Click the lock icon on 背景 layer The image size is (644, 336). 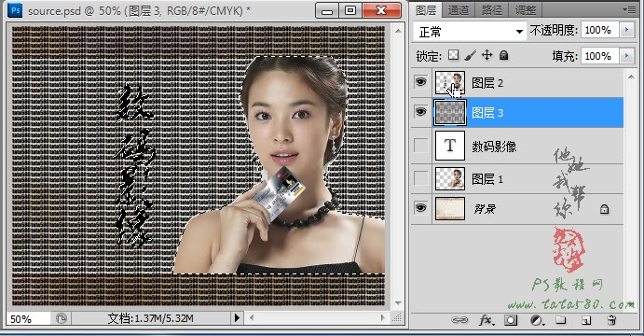pyautogui.click(x=604, y=209)
